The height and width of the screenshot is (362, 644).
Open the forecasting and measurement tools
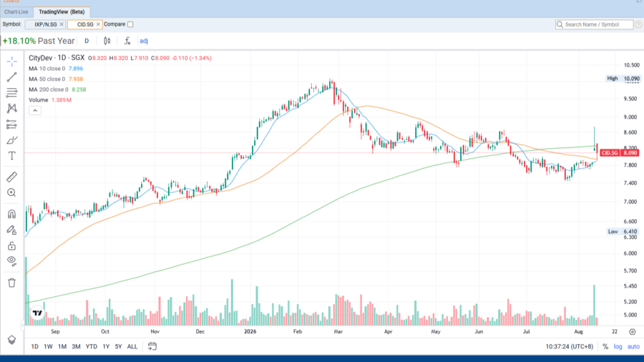click(x=11, y=124)
